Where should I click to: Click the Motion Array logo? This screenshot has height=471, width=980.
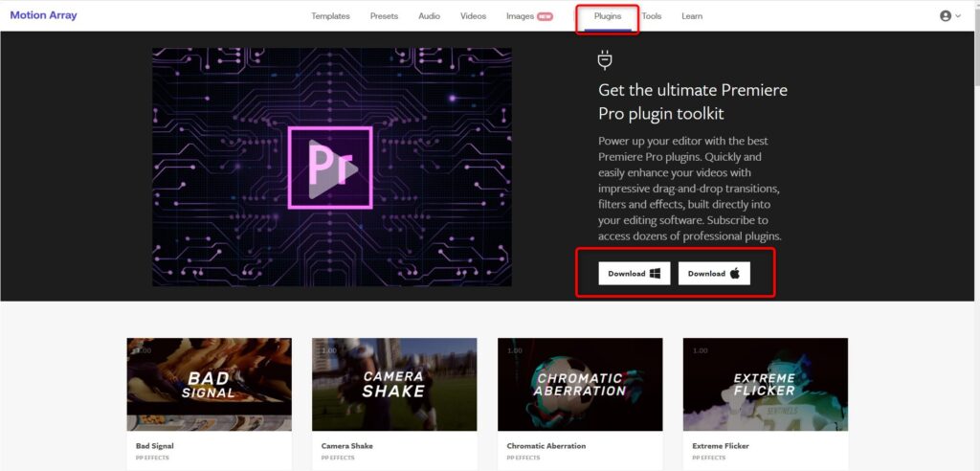point(43,15)
